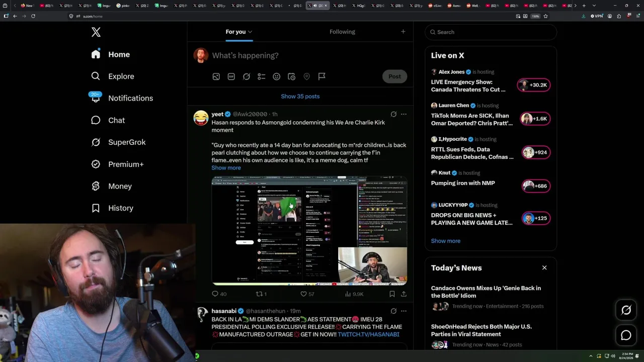Screen dimensions: 644x362
Task: Tag a location in the post
Action: click(x=306, y=76)
